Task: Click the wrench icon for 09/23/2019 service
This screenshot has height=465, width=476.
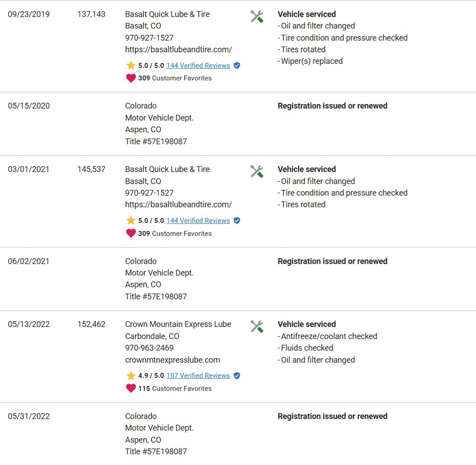Action: click(x=257, y=16)
